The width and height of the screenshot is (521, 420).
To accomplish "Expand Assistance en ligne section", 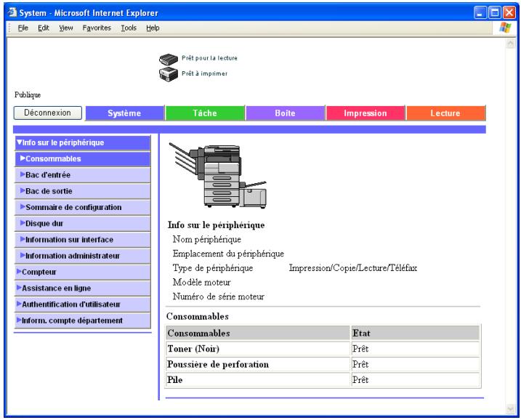I will (x=83, y=288).
